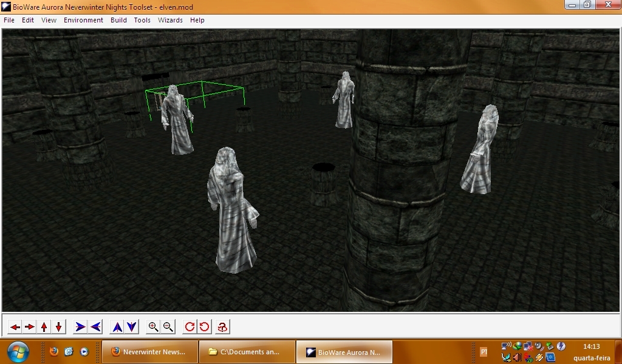Screen dimensions: 622x364
Task: Click the blue downward arrow button
Action: click(132, 327)
